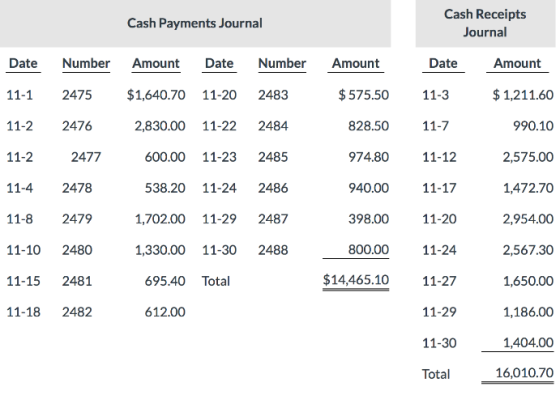Click the 2,954.00 receipt amount
Viewport: 560px width, 395px height.
pyautogui.click(x=528, y=219)
